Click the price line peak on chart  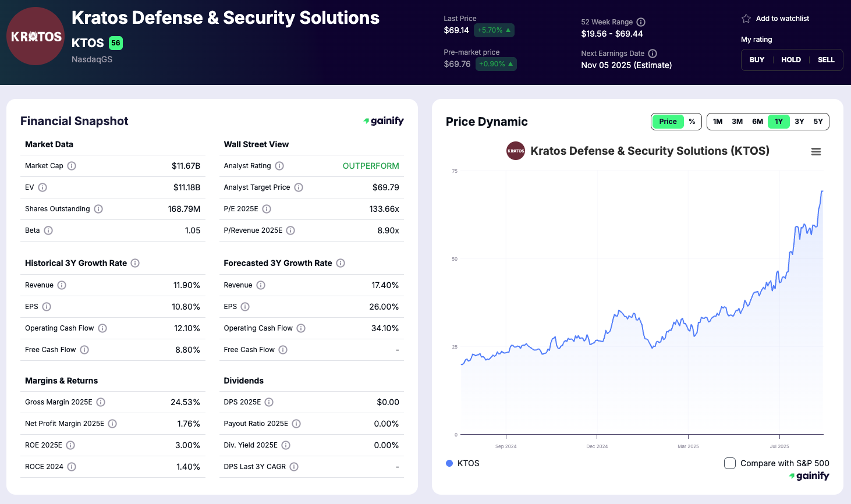(822, 191)
